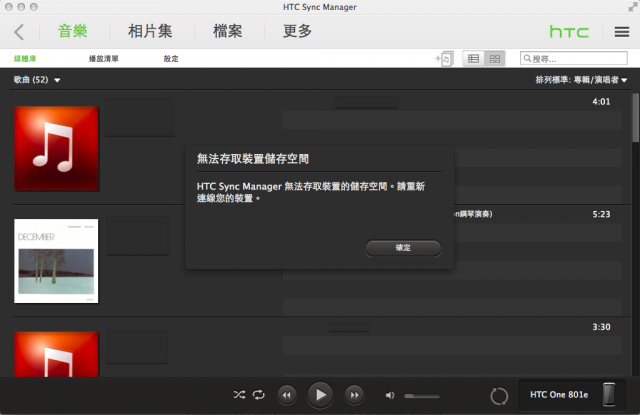Viewport: 640px width, 415px height.
Task: Start playback with the play button
Action: click(x=320, y=395)
